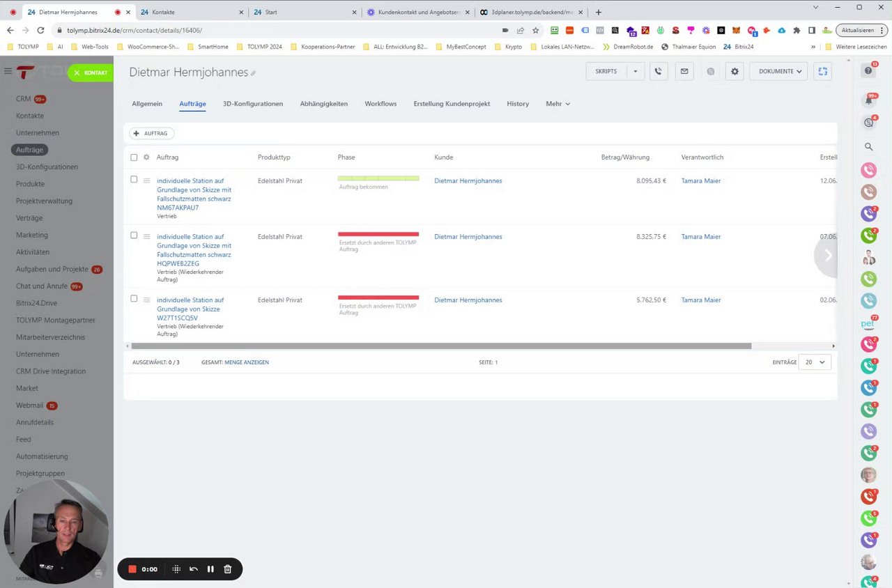
Task: Click the green Auftrag bekommen phase bar
Action: pos(378,178)
